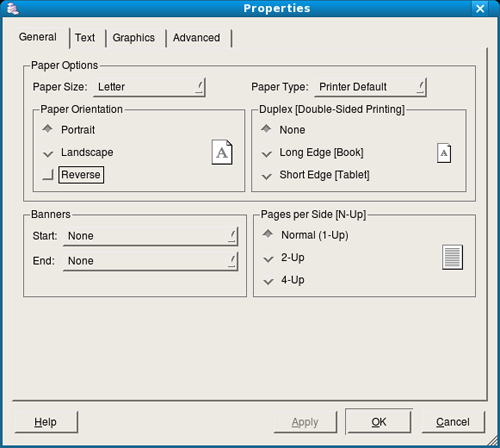500x448 pixels.
Task: Confirm settings with the OK button
Action: pyautogui.click(x=379, y=422)
